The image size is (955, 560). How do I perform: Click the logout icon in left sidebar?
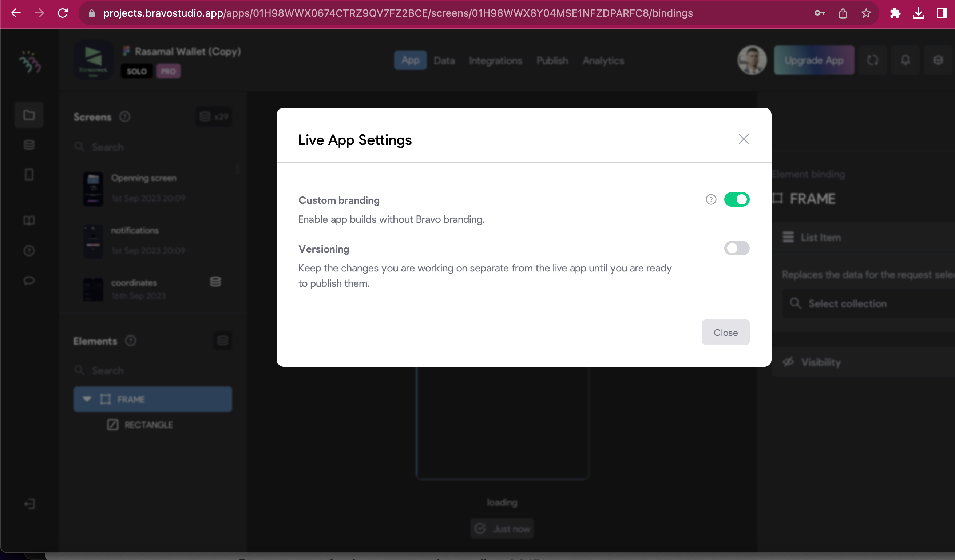point(29,504)
